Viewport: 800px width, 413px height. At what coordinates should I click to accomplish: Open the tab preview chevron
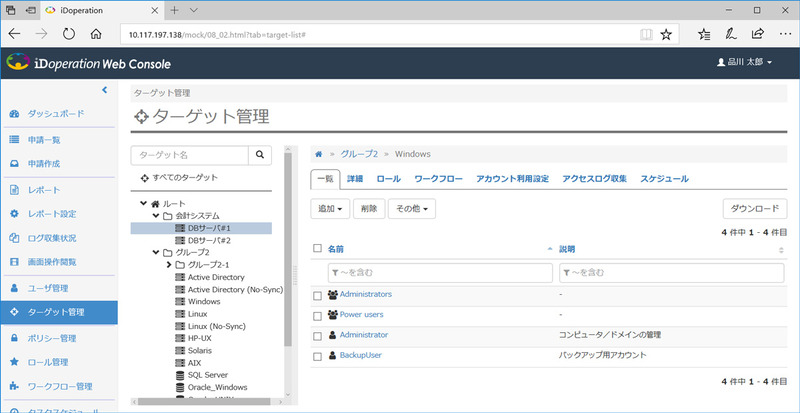[x=193, y=10]
